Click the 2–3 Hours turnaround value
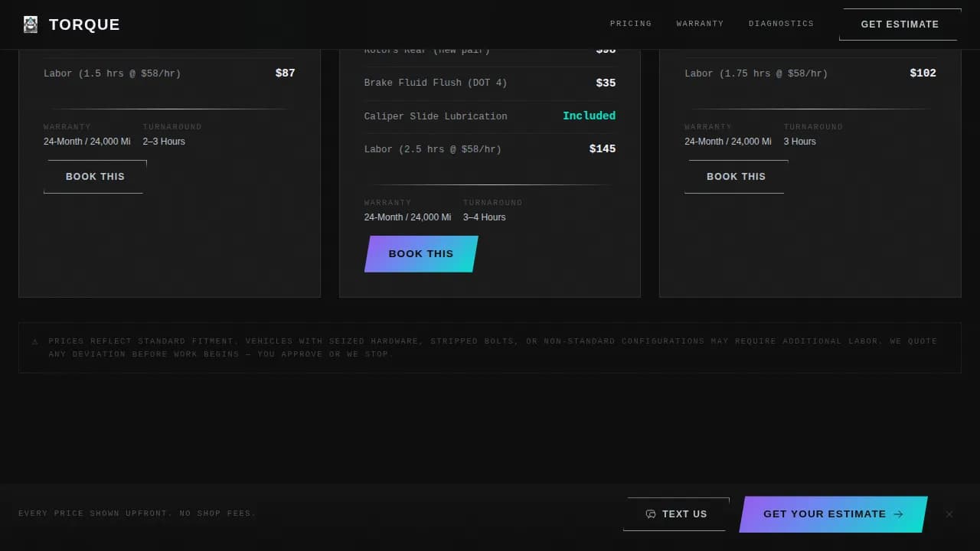 (x=164, y=142)
